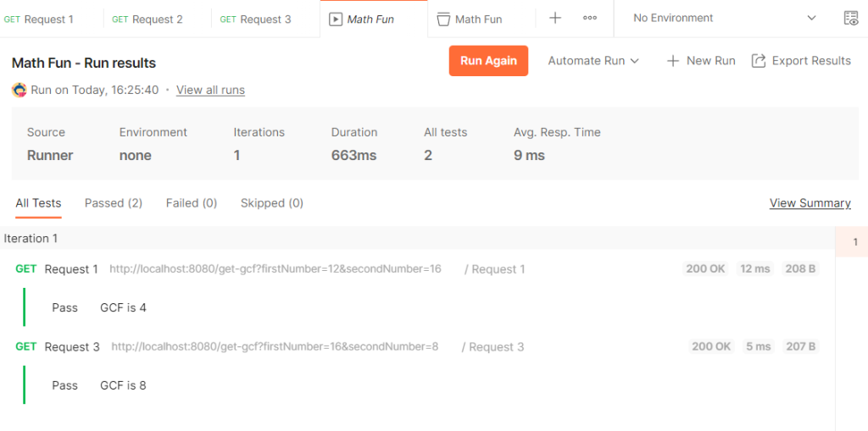This screenshot has height=431, width=868.
Task: Click the Export Results icon button
Action: click(x=759, y=61)
